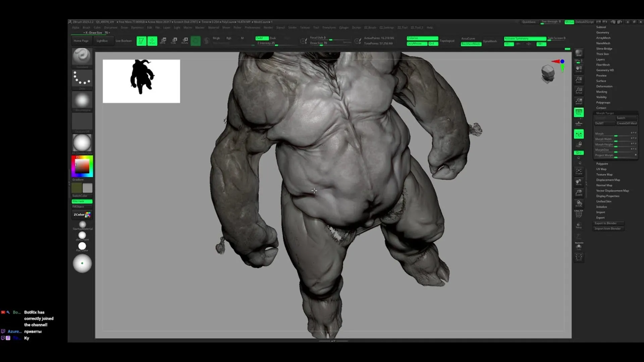Expand the Polypaint section

click(x=602, y=164)
